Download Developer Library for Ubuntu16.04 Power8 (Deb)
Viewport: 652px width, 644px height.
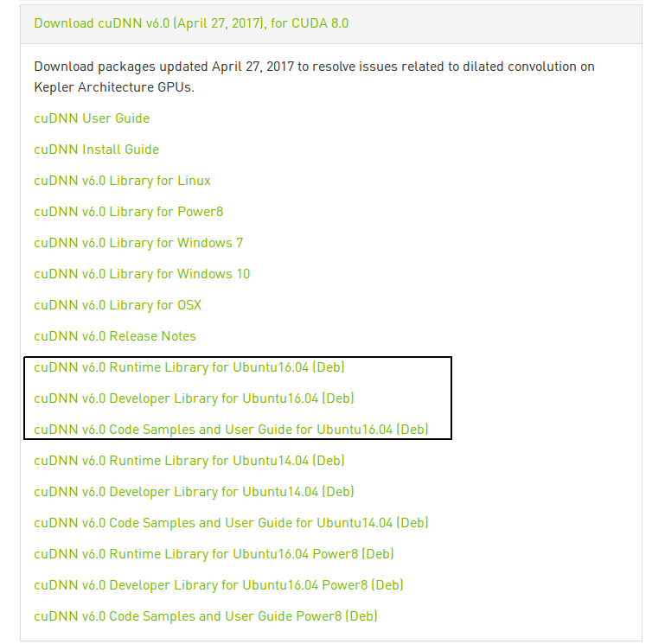point(219,585)
